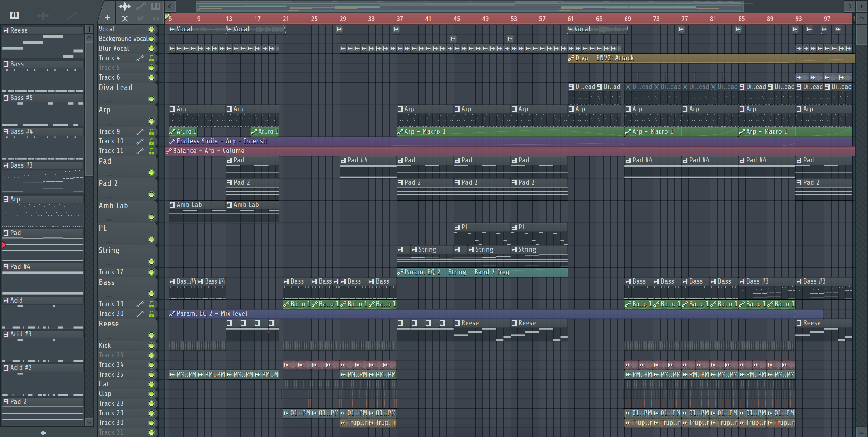Select the PL track header

point(127,234)
